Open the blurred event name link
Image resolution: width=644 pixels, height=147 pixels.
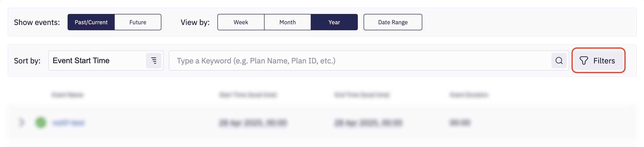tap(68, 123)
